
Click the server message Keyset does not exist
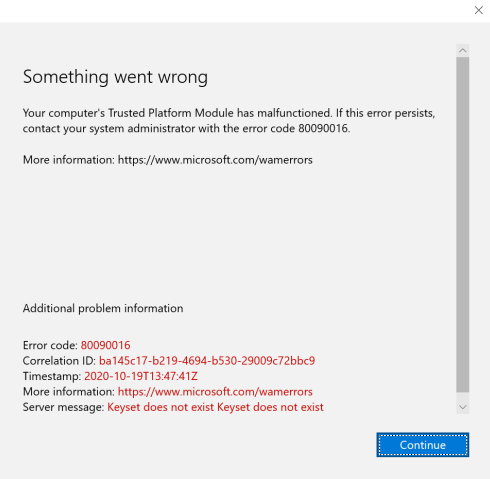[x=215, y=407]
